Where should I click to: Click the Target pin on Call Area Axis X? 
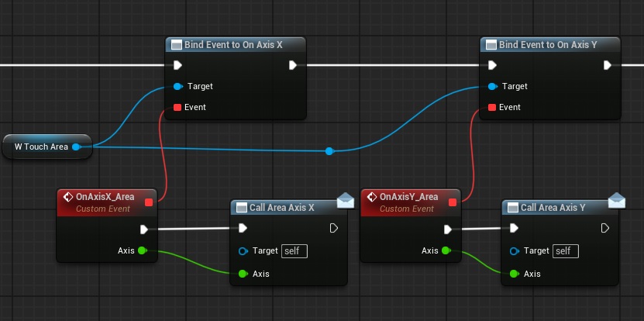tap(243, 250)
